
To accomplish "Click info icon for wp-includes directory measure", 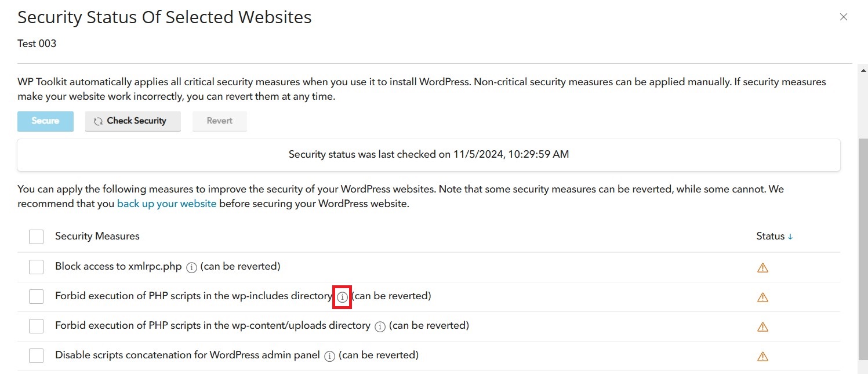I will [x=343, y=297].
